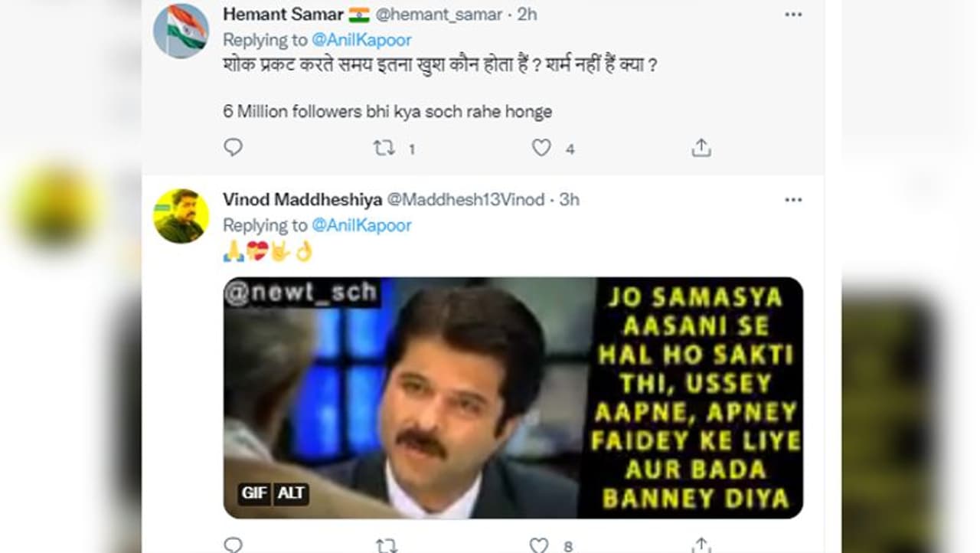
Task: Click @AnilKapoor mention in Hemant's reply
Action: [x=361, y=40]
